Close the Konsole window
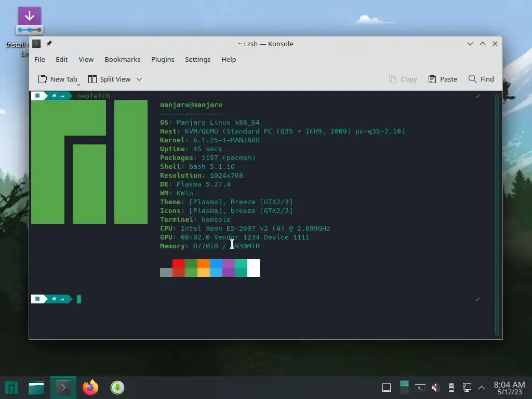 click(x=495, y=44)
